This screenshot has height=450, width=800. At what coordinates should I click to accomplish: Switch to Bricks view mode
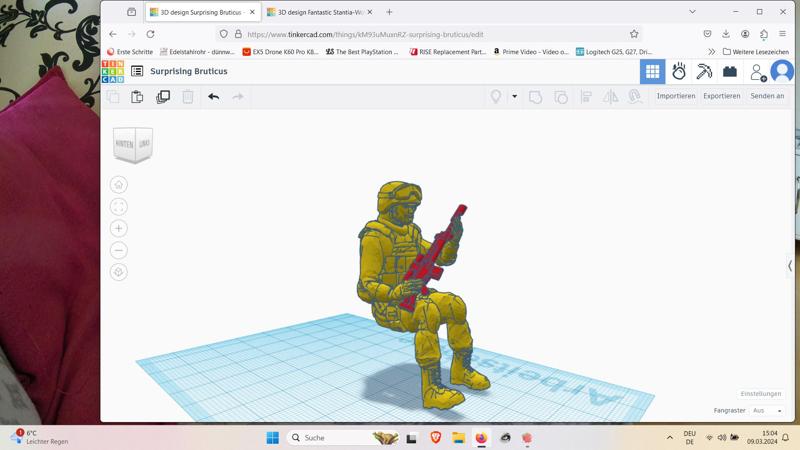[730, 72]
